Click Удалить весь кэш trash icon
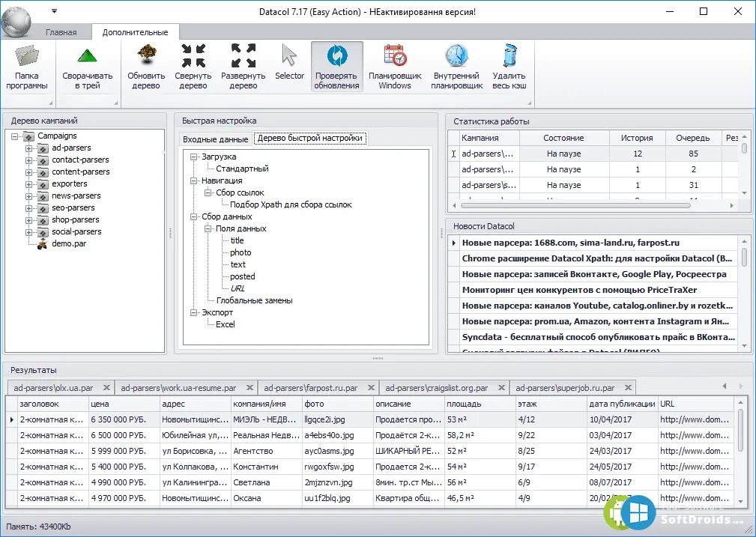Viewport: 756px width, 537px height. point(509,55)
